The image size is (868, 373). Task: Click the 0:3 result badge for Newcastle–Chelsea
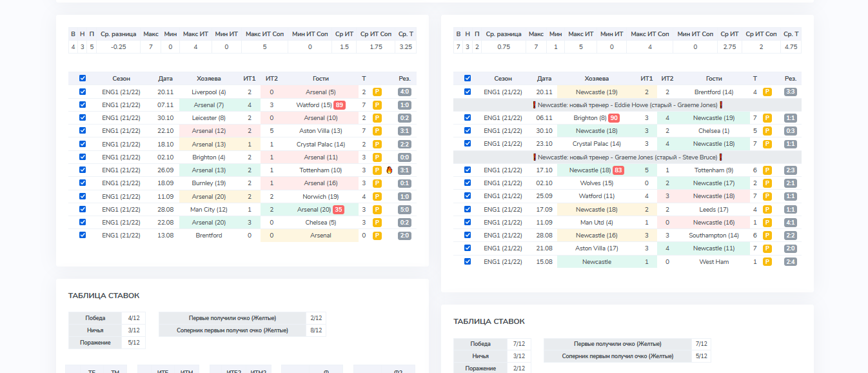(790, 131)
